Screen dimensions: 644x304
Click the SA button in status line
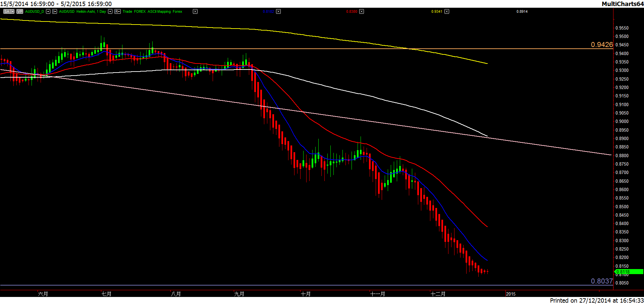[7, 11]
